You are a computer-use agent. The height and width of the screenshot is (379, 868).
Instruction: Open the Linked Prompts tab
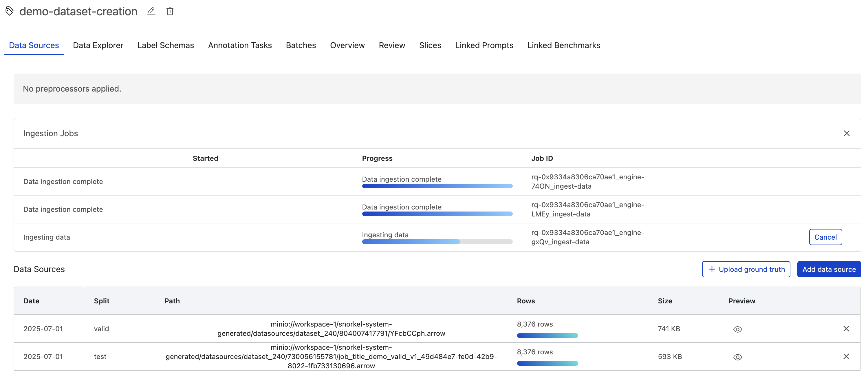pyautogui.click(x=484, y=45)
